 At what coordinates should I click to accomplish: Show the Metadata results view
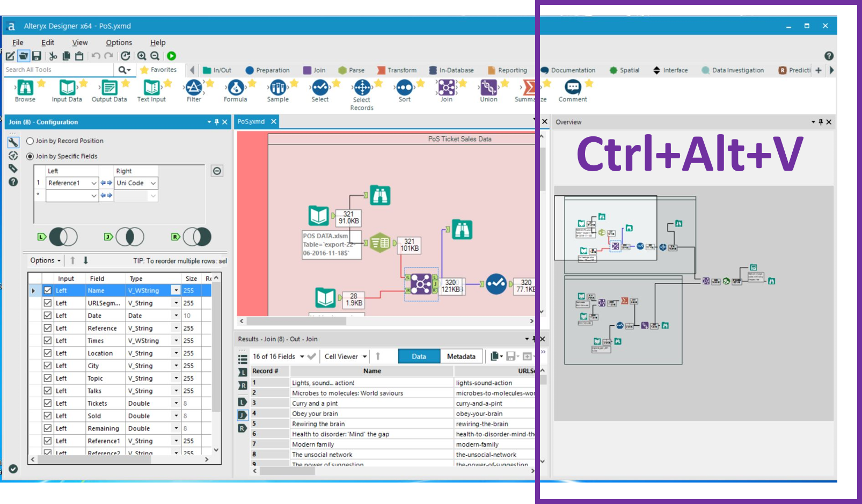pyautogui.click(x=461, y=356)
